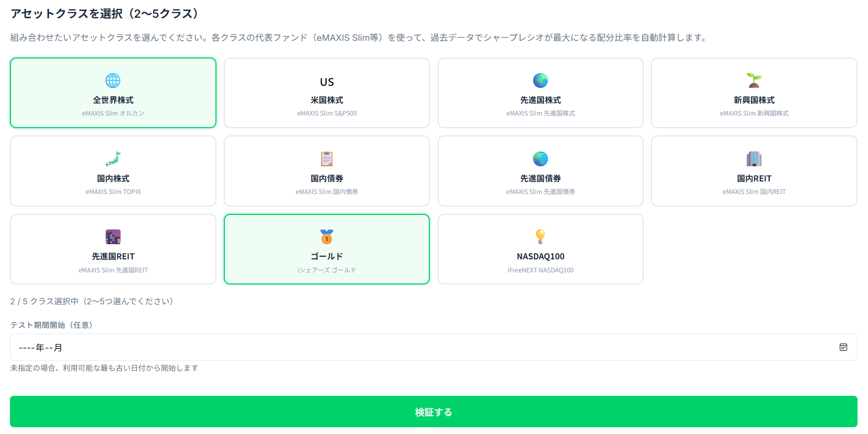Click the clipboard icon on 国内債券 card
This screenshot has width=868, height=434.
pyautogui.click(x=326, y=158)
